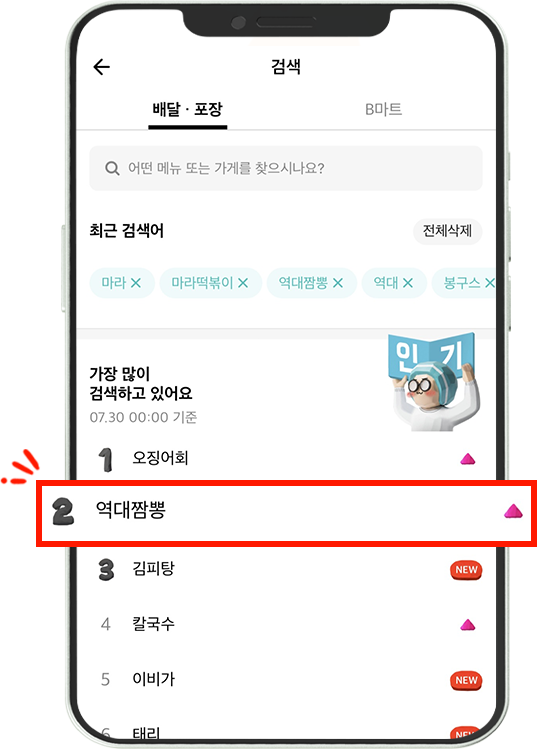Switch to the 배달 · 포장 tab
The image size is (537, 749).
click(x=187, y=109)
